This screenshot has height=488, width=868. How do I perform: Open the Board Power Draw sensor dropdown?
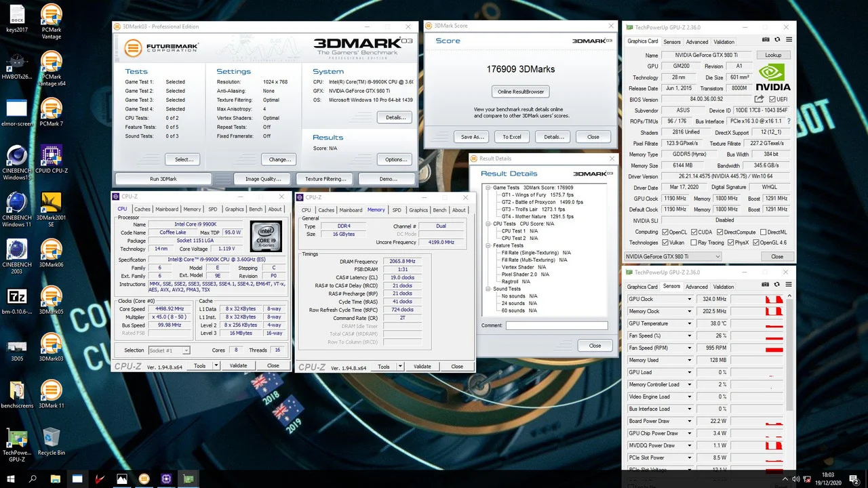(690, 421)
